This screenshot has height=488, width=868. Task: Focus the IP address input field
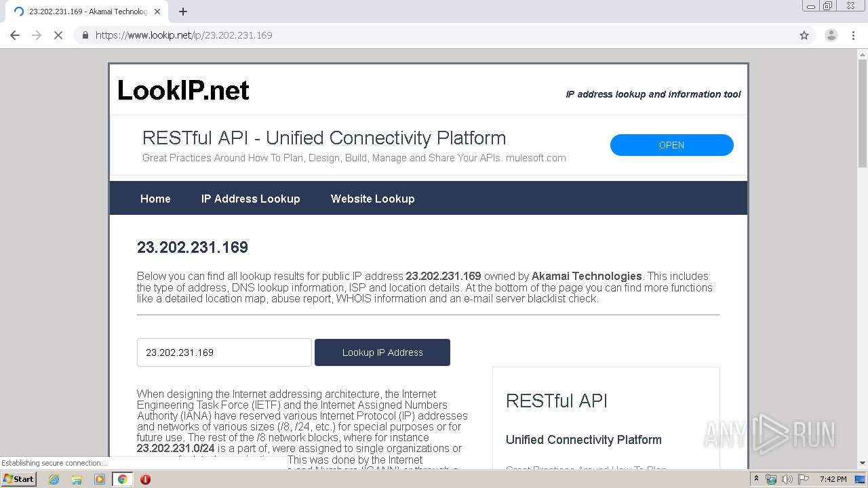[224, 352]
